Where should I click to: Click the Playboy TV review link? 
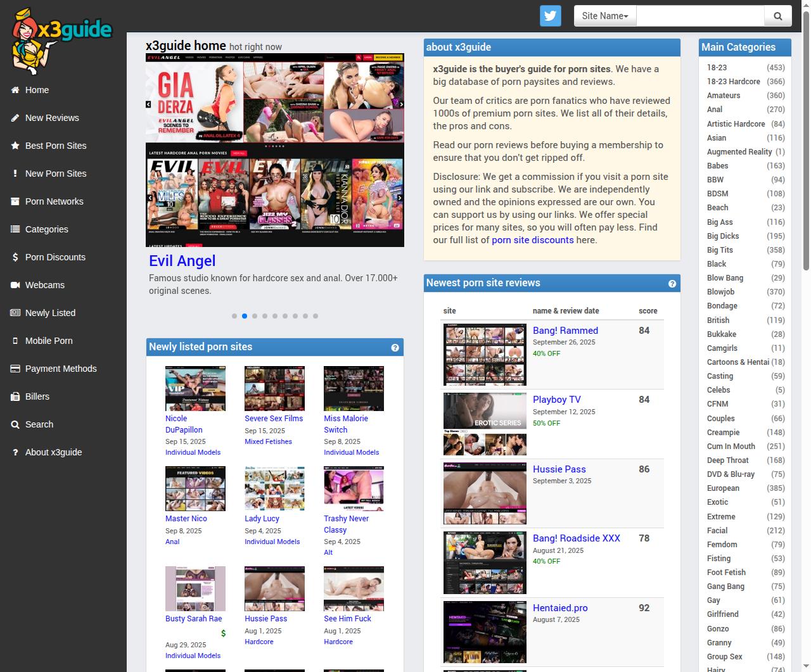pyautogui.click(x=556, y=400)
